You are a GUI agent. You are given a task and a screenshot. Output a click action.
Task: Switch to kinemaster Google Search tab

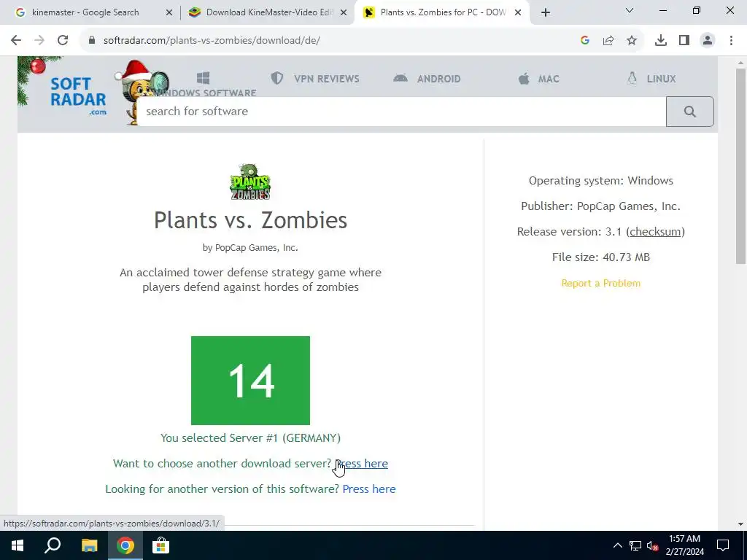[86, 12]
